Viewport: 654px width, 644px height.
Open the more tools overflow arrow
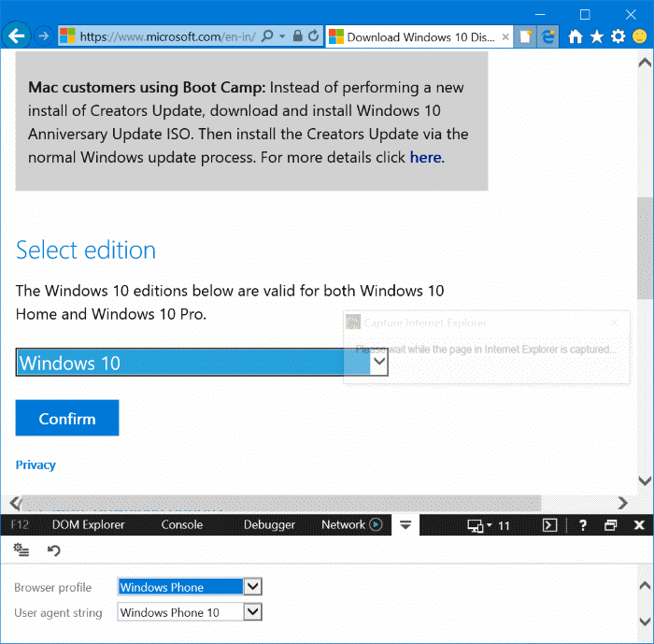point(405,525)
